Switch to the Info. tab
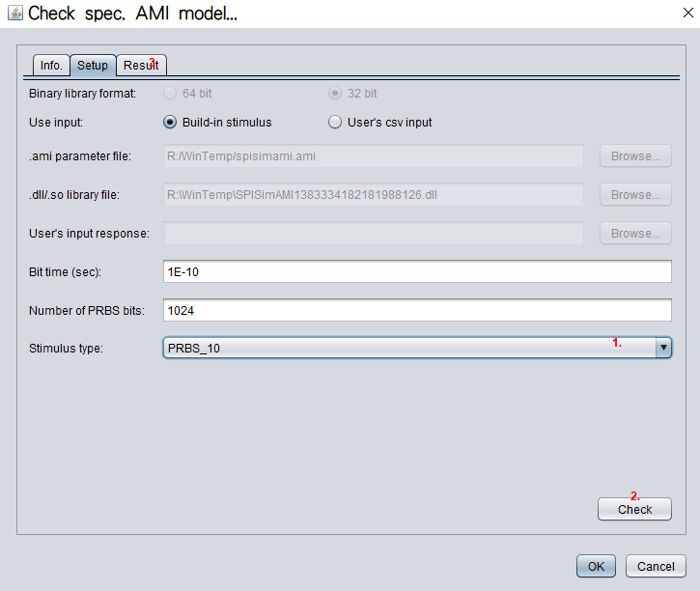This screenshot has height=591, width=700. pos(51,66)
